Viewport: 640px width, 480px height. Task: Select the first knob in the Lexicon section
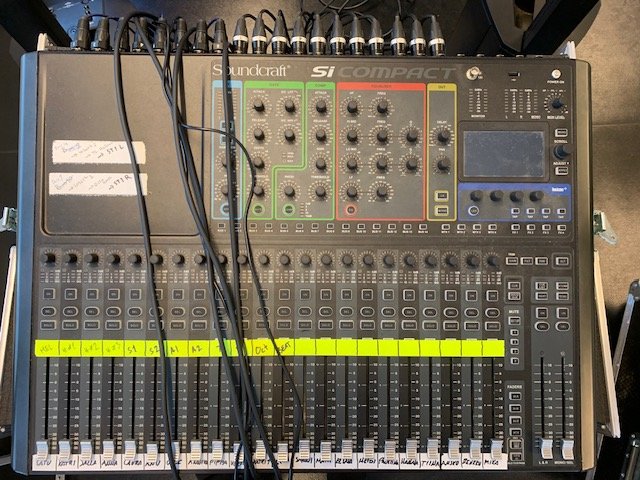(476, 196)
